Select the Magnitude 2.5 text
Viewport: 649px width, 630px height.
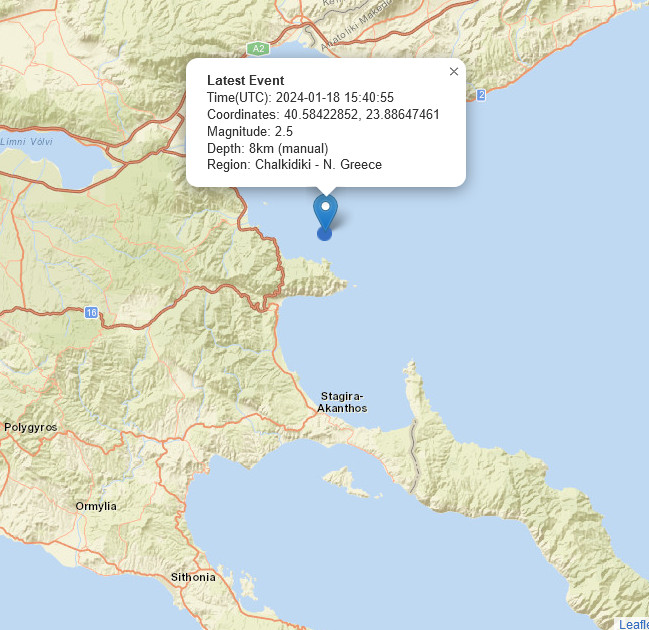click(x=250, y=131)
